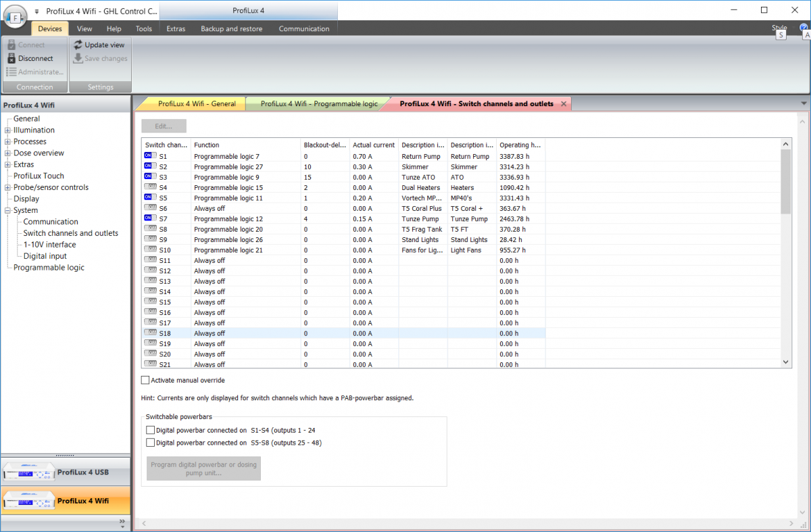Viewport: 811px width, 532px height.
Task: Select the S18 row
Action: tap(343, 333)
